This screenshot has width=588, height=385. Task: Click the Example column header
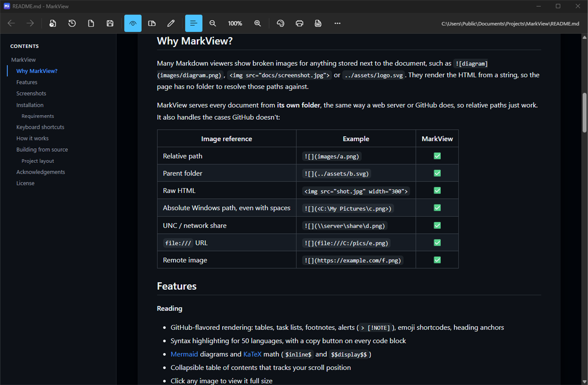[356, 139]
